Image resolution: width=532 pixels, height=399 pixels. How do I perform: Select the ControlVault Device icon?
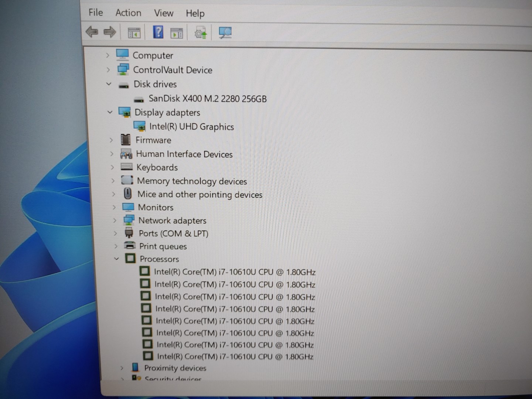[x=123, y=69]
